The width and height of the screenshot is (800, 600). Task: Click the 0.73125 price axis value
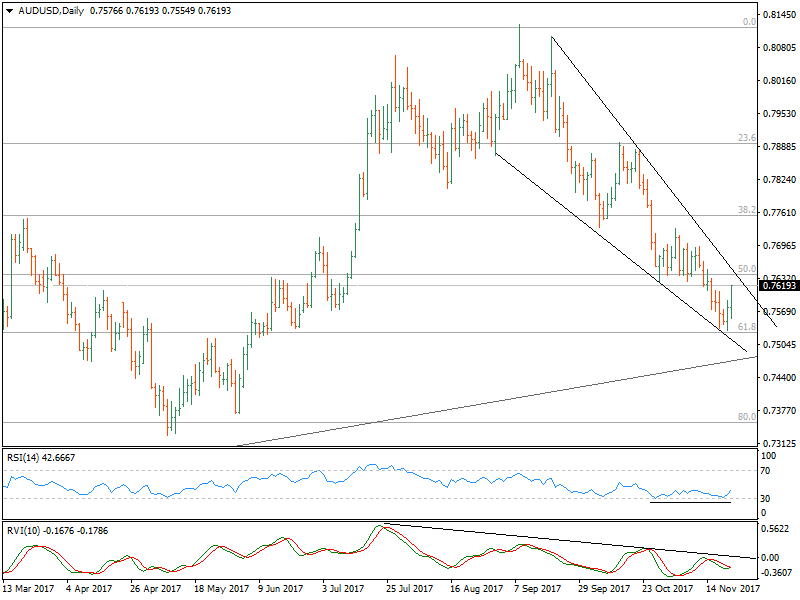pos(778,443)
